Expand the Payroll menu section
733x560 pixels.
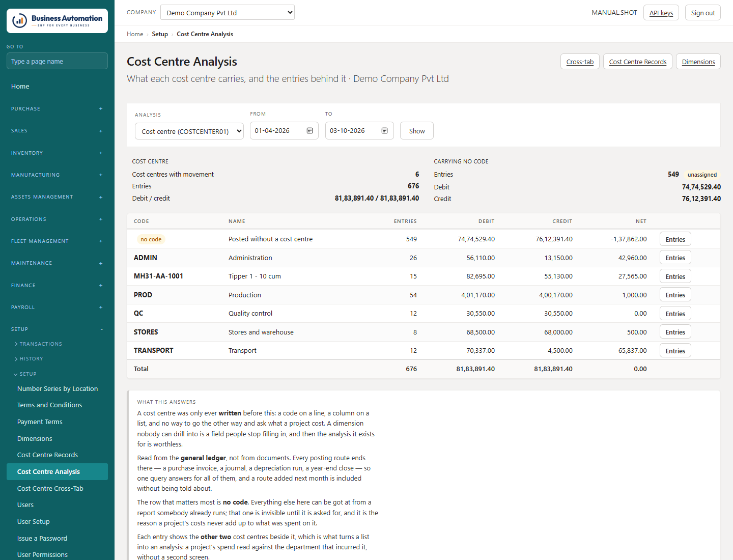click(x=57, y=307)
